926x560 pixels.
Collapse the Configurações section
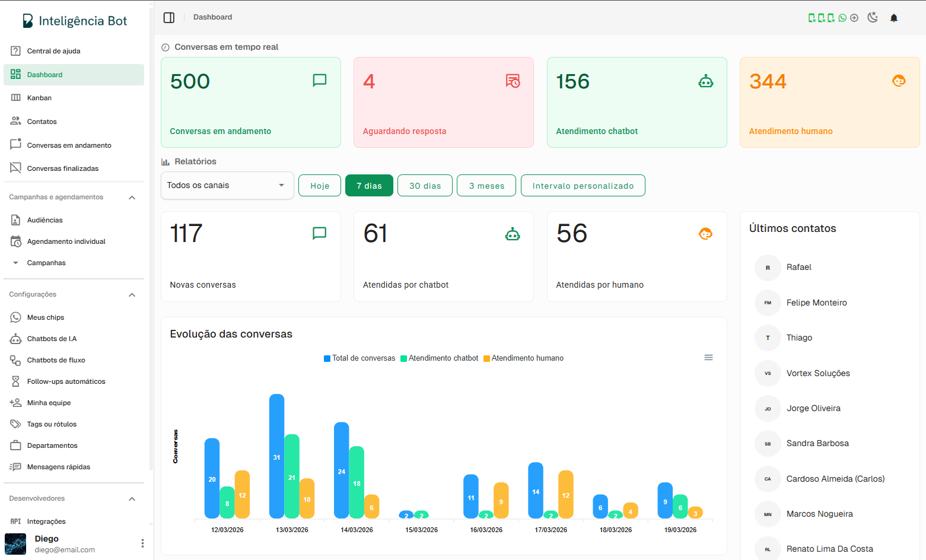132,295
